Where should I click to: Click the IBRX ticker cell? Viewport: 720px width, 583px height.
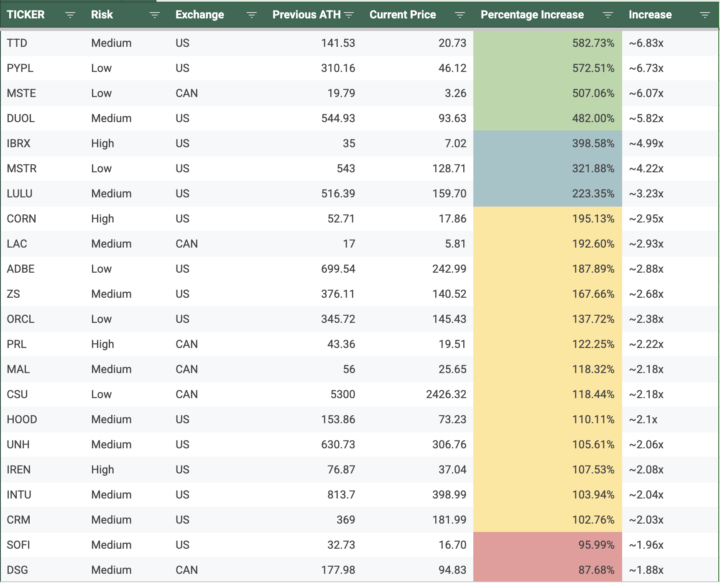[43, 144]
